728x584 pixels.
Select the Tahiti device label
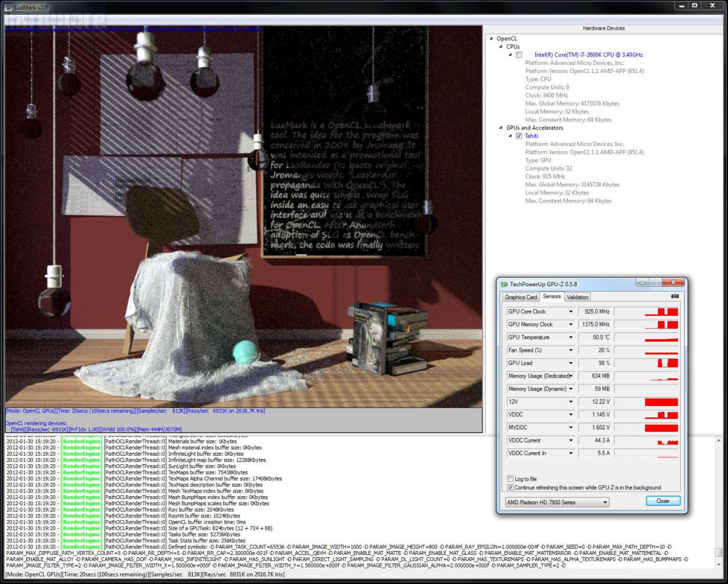(x=531, y=136)
